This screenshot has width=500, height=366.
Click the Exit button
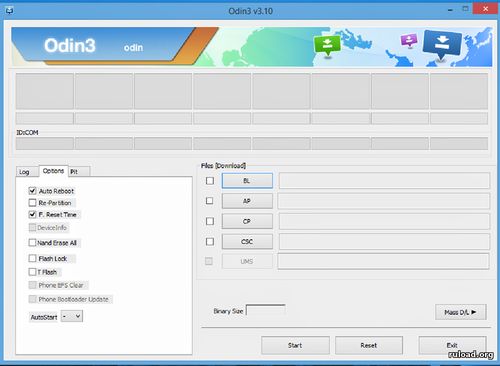pos(452,345)
